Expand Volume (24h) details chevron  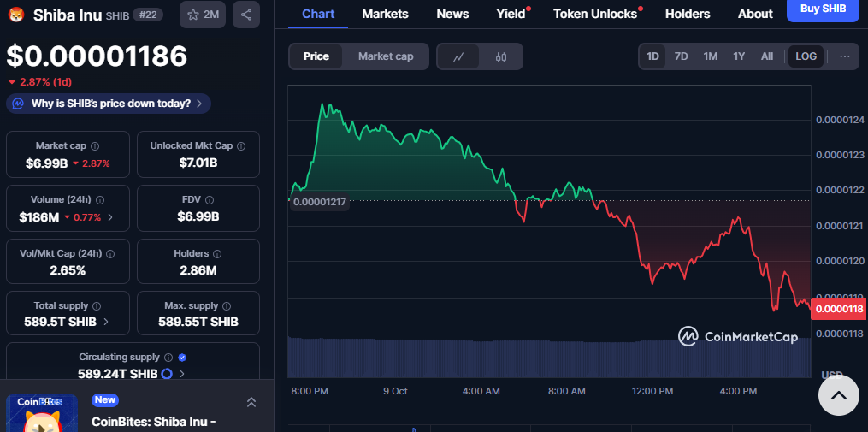click(x=110, y=217)
